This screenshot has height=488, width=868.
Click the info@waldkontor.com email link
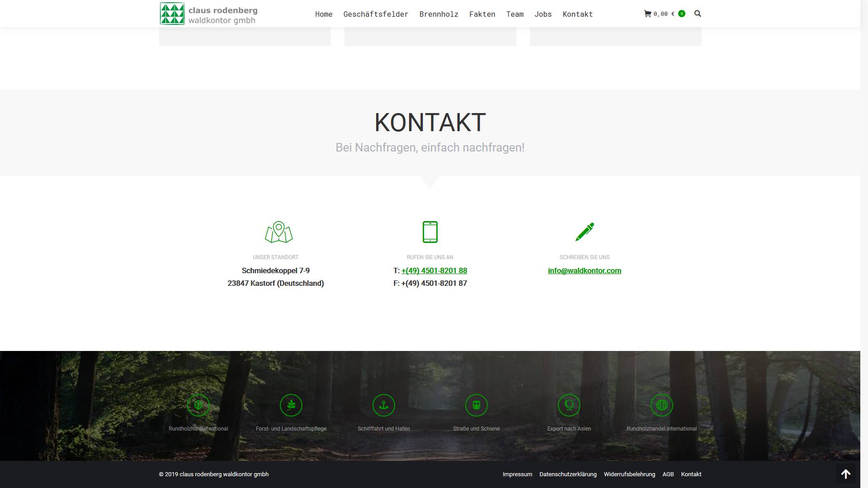pyautogui.click(x=585, y=270)
